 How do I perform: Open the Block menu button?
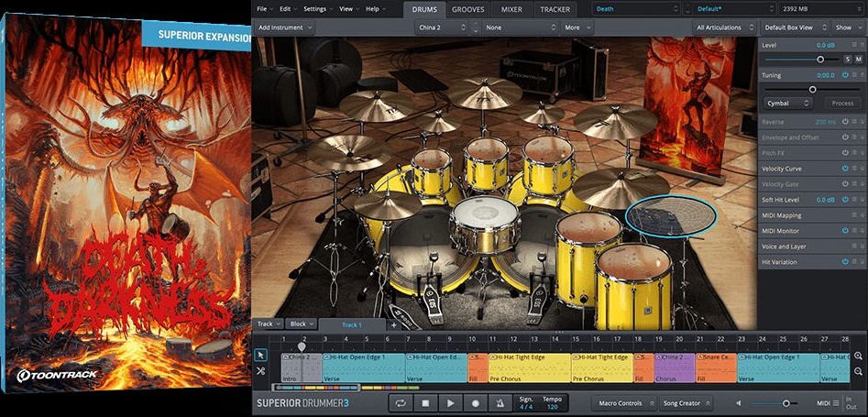coord(302,324)
